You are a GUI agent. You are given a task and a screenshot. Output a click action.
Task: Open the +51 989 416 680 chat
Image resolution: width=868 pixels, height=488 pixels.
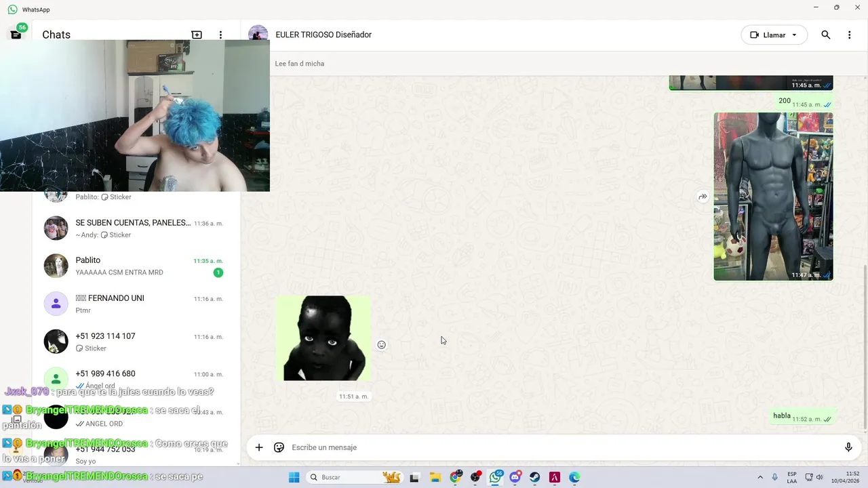[136, 380]
